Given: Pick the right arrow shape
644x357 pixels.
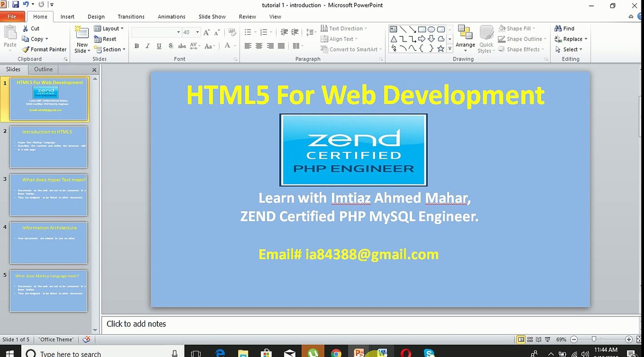Looking at the screenshot, I should 422,39.
